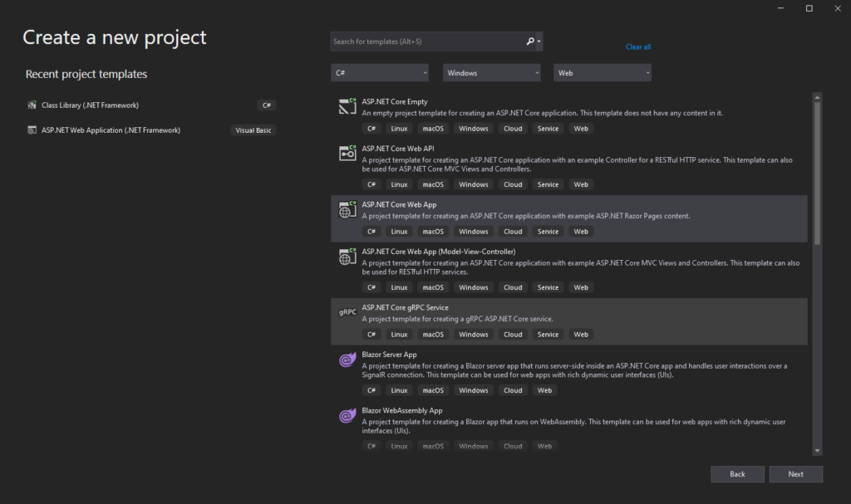The width and height of the screenshot is (851, 504).
Task: Click the ASP.NET Web Application recent template icon
Action: 32,130
